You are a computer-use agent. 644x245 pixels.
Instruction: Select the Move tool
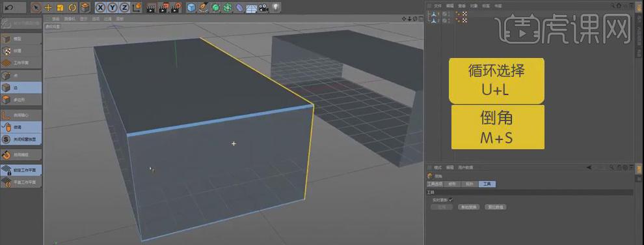pos(48,7)
